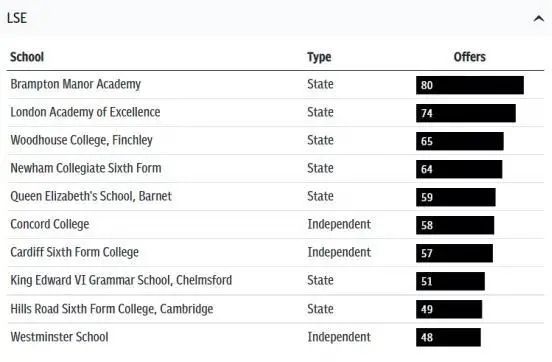
Task: Choose Newham Collegiate Sixth Form
Action: [x=86, y=168]
